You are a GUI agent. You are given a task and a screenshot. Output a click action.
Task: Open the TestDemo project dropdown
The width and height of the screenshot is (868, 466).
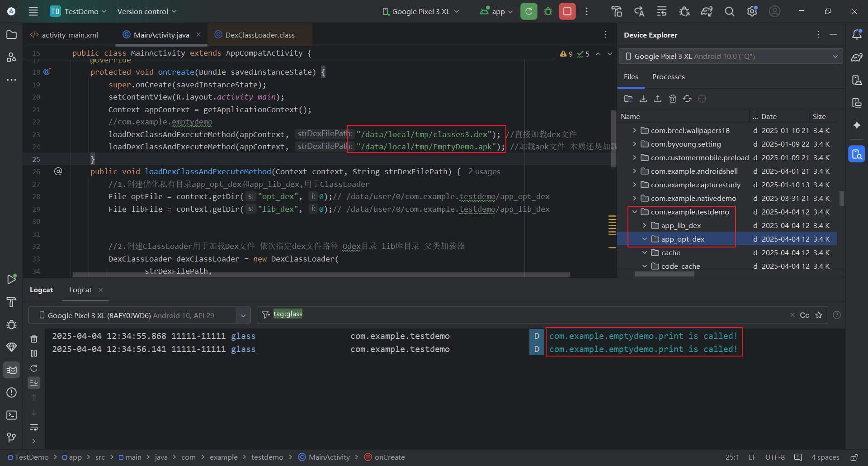pyautogui.click(x=78, y=11)
